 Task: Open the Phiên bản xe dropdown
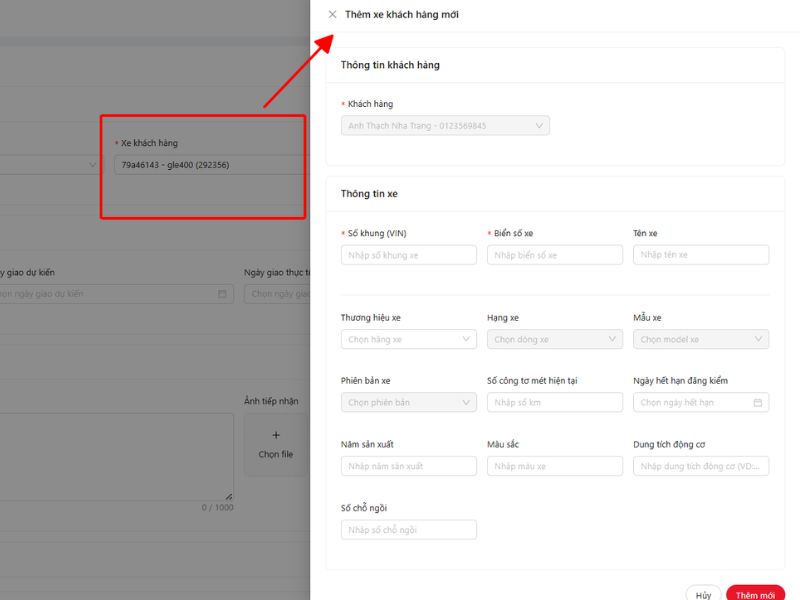click(408, 403)
